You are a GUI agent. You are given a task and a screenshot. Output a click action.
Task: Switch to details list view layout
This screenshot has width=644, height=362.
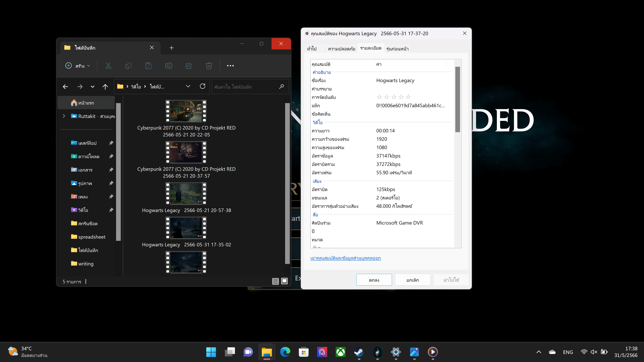coord(275,281)
